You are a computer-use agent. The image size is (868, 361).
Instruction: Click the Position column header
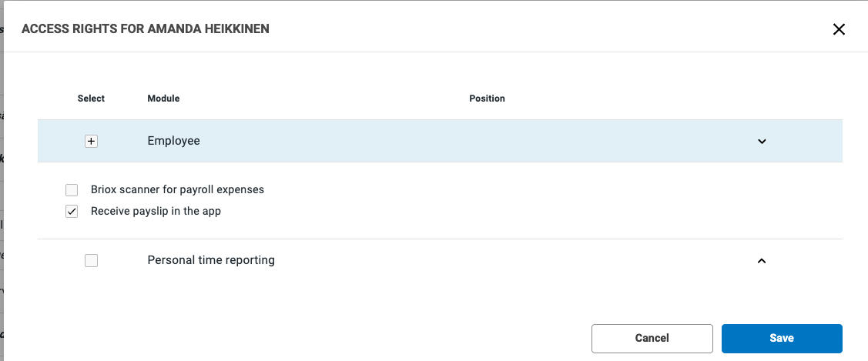(487, 99)
